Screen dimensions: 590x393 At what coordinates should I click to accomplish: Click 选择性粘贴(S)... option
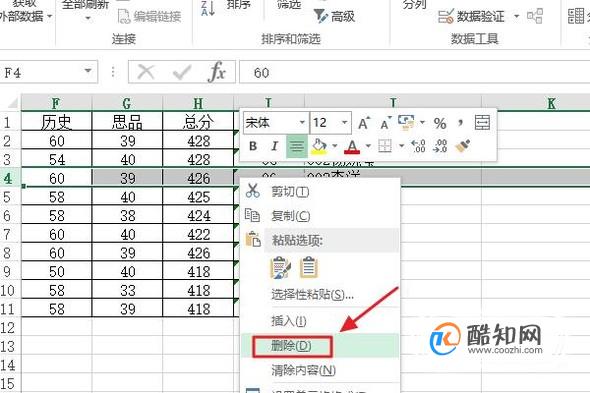click(312, 294)
